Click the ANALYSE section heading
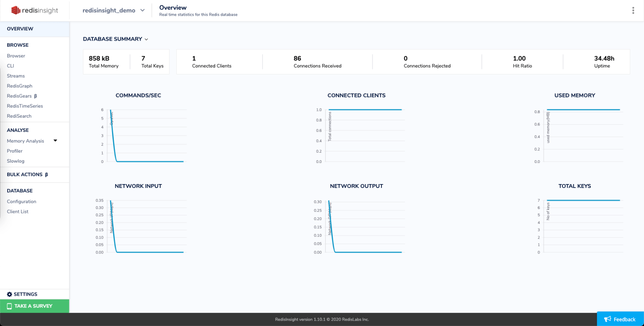 pos(18,130)
